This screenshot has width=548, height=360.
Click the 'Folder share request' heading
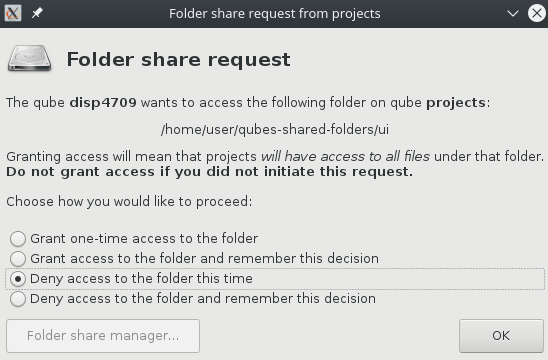tap(178, 59)
